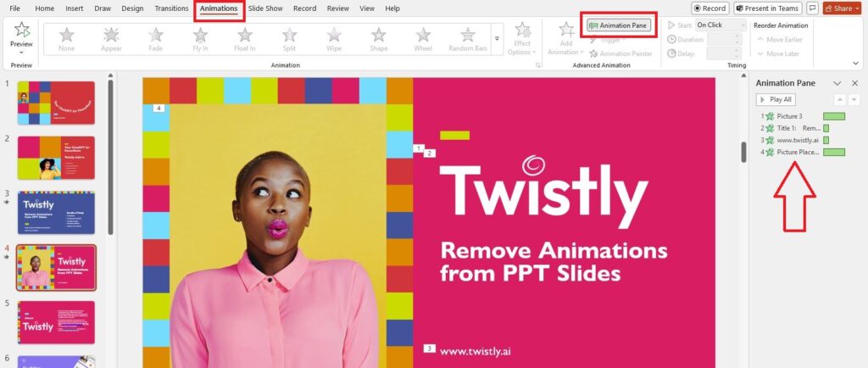
Task: Apply the Float In animation effect
Action: (245, 39)
